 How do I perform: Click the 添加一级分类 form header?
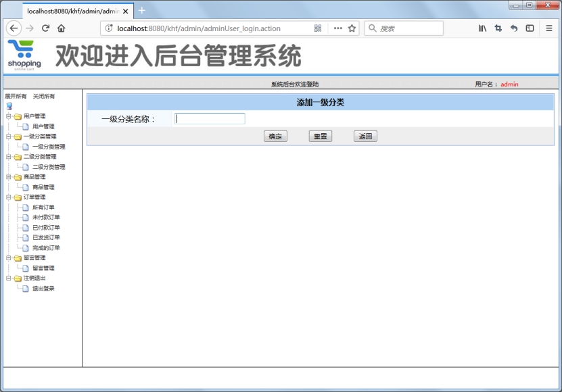(x=321, y=103)
